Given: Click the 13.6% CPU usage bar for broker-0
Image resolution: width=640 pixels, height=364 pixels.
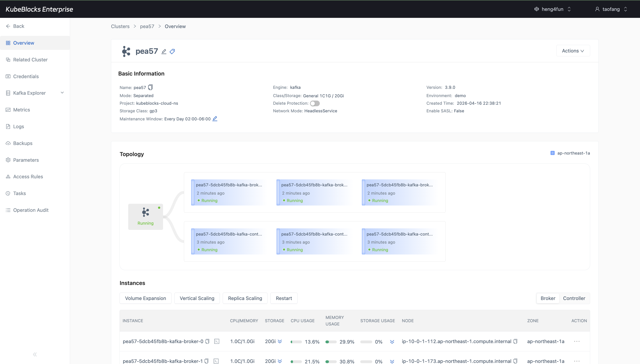Looking at the screenshot, I should point(296,342).
